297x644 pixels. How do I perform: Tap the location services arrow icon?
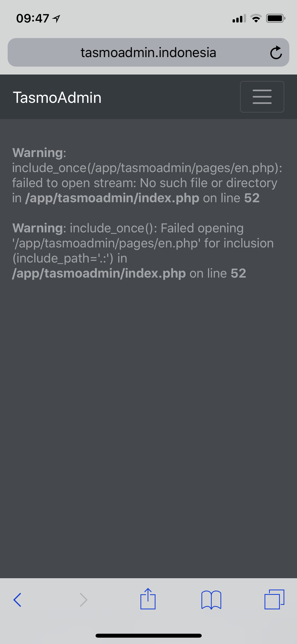point(56,18)
